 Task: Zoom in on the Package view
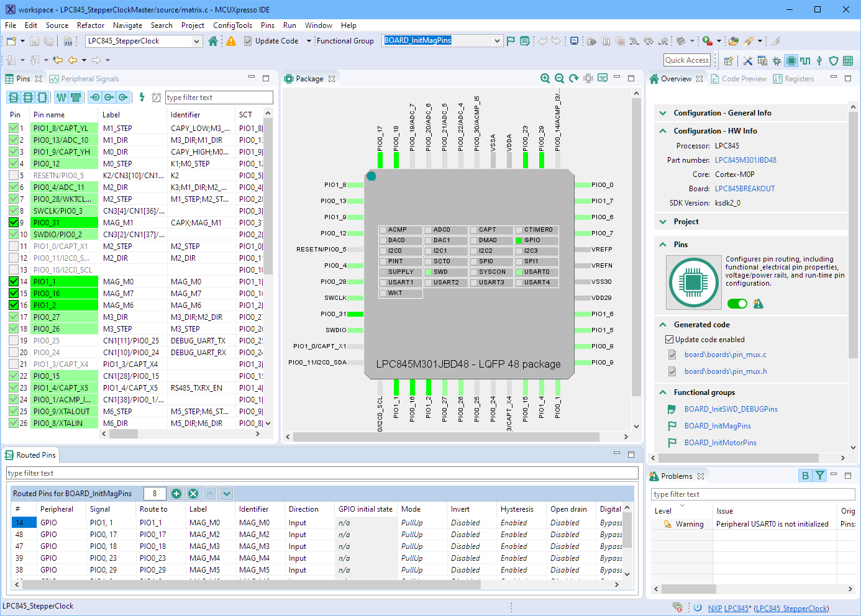(545, 78)
